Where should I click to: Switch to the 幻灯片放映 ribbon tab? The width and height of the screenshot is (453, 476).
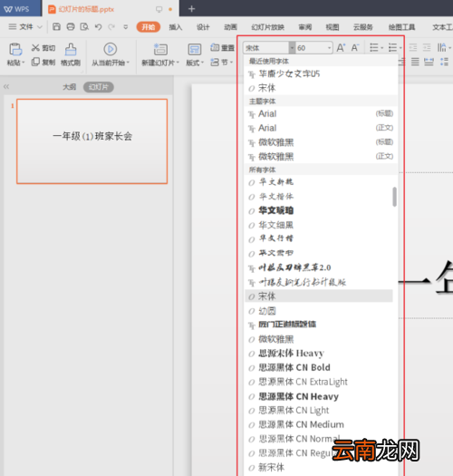click(x=268, y=27)
